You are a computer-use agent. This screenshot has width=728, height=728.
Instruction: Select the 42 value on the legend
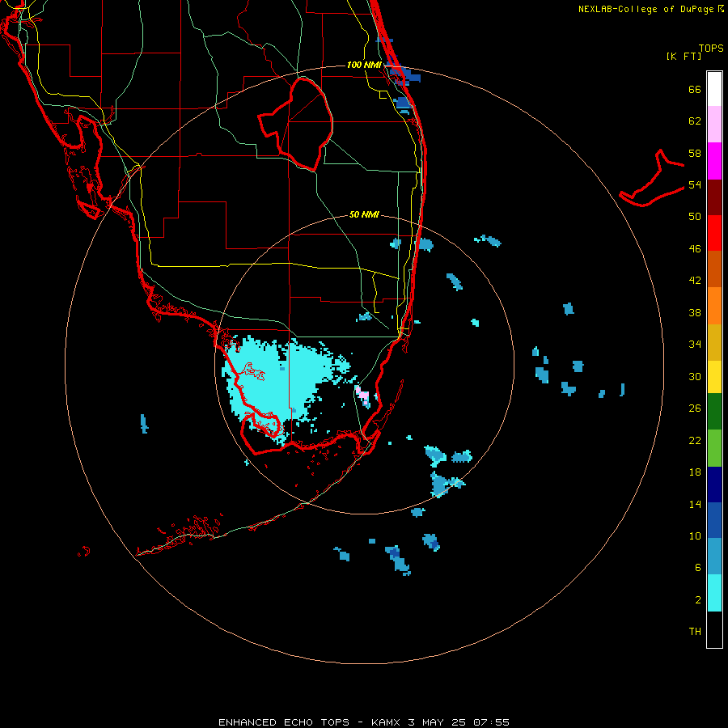[695, 281]
